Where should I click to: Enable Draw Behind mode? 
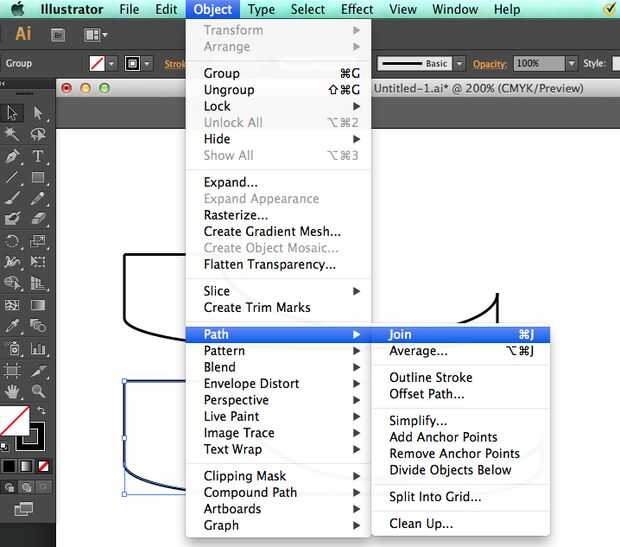pyautogui.click(x=26, y=487)
